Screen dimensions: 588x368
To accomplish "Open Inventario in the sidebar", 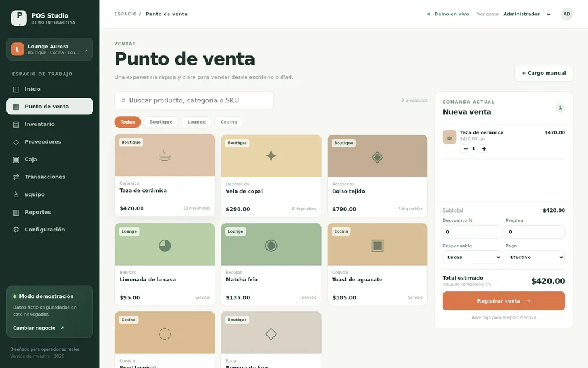I will (x=49, y=124).
